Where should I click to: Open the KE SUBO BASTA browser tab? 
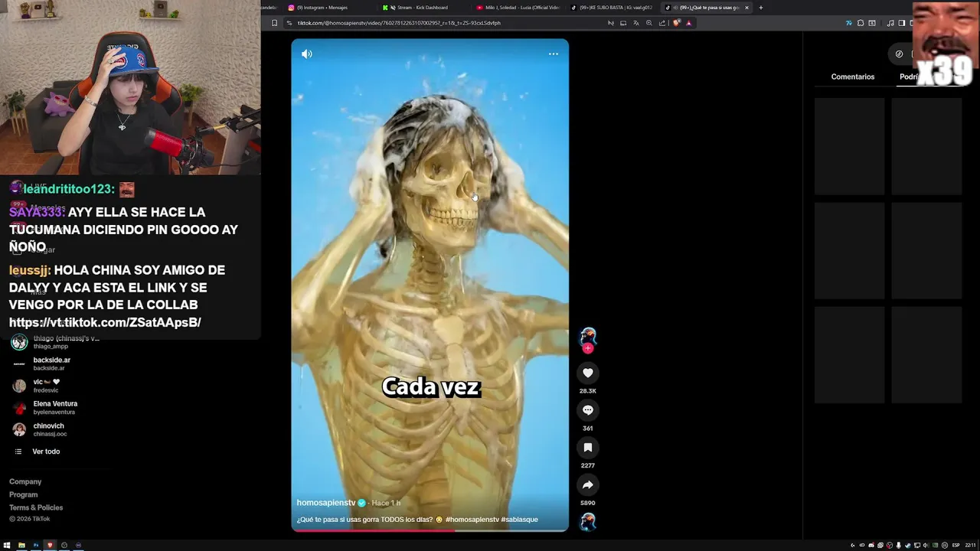[612, 8]
